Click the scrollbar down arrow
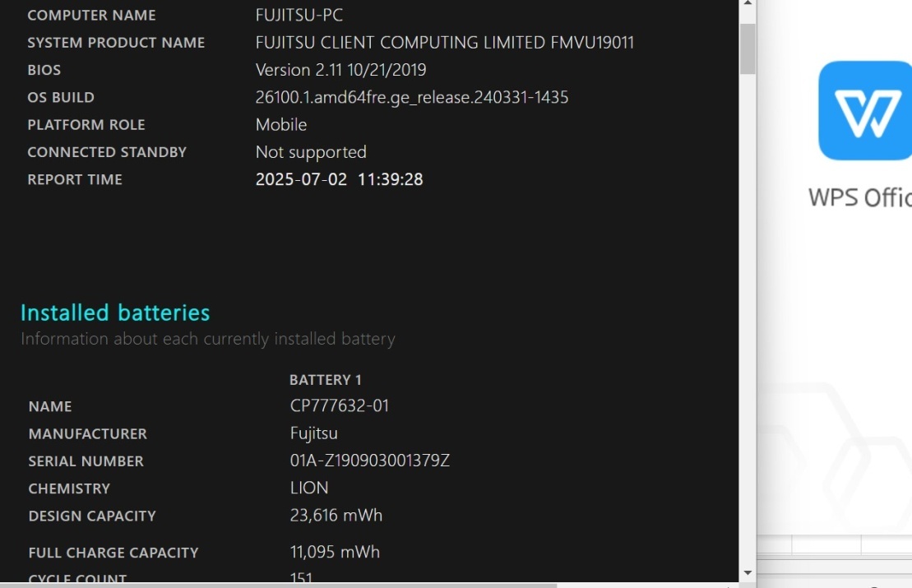The height and width of the screenshot is (588, 912). 748,573
